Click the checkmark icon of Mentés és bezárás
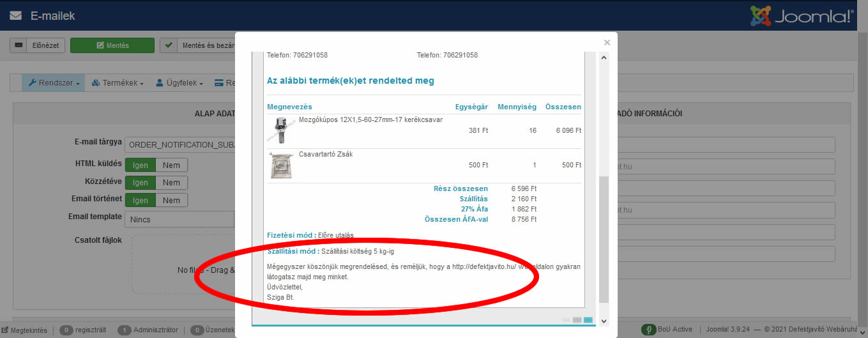Screen dimensions: 868x338 169,45
